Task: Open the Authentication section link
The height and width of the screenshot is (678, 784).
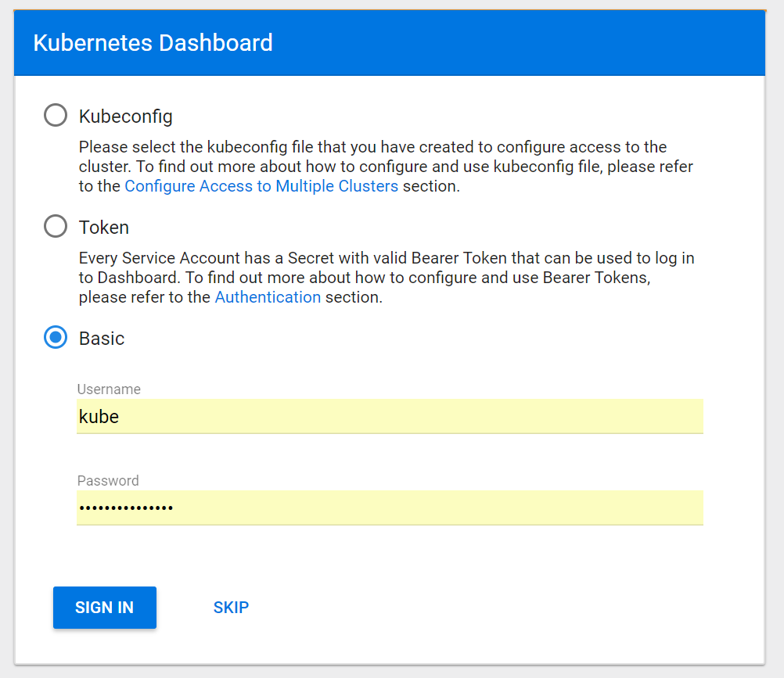Action: (x=268, y=297)
